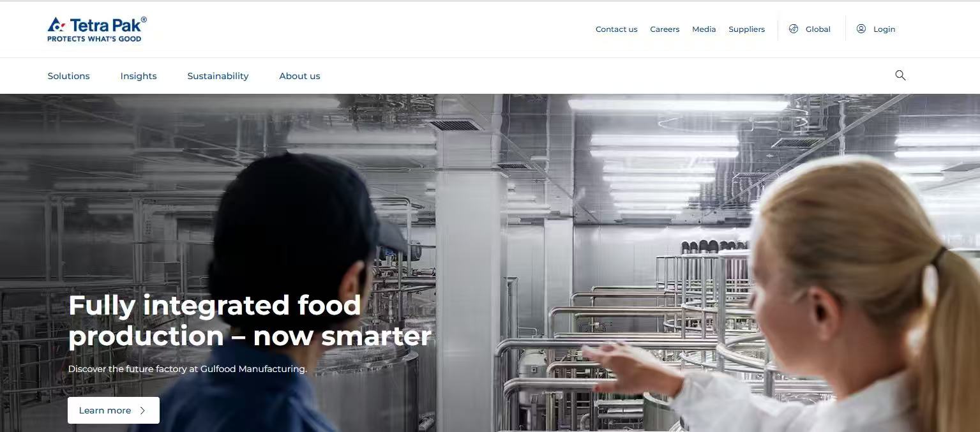This screenshot has height=432, width=980.
Task: Click the chevron arrow in Learn more
Action: click(142, 410)
